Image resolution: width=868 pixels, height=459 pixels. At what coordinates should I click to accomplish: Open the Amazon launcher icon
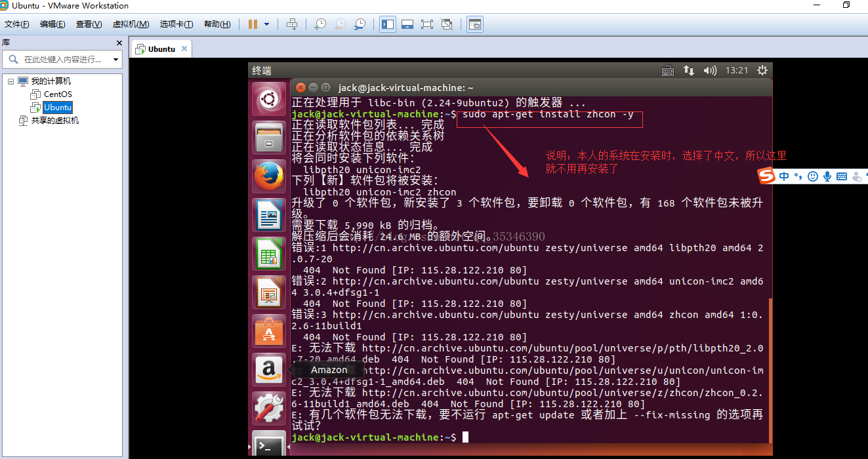[x=269, y=370]
